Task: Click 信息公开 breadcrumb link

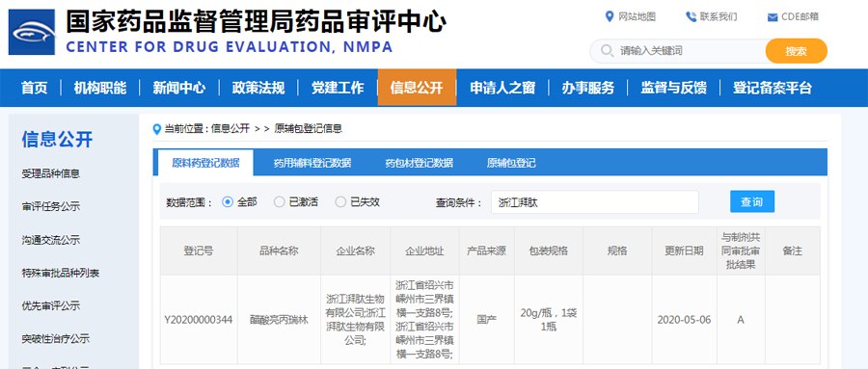Action: click(x=231, y=129)
